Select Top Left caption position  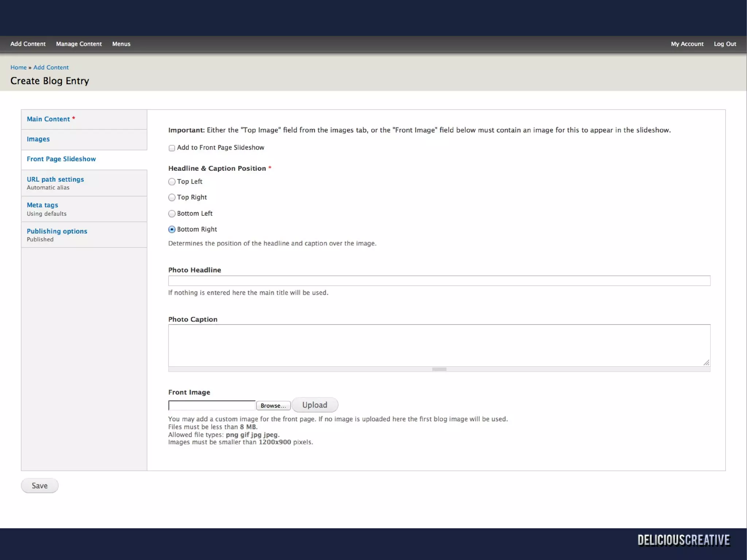click(172, 182)
